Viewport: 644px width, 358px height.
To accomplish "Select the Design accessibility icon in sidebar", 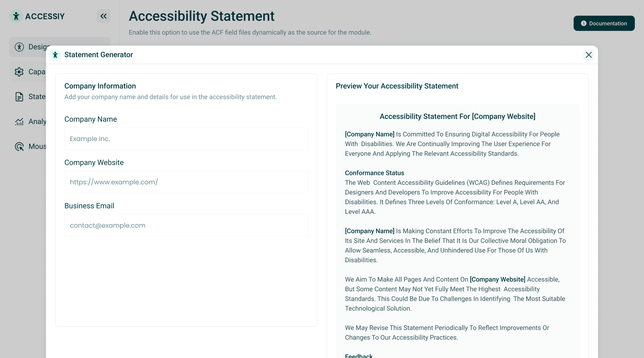I will (19, 47).
